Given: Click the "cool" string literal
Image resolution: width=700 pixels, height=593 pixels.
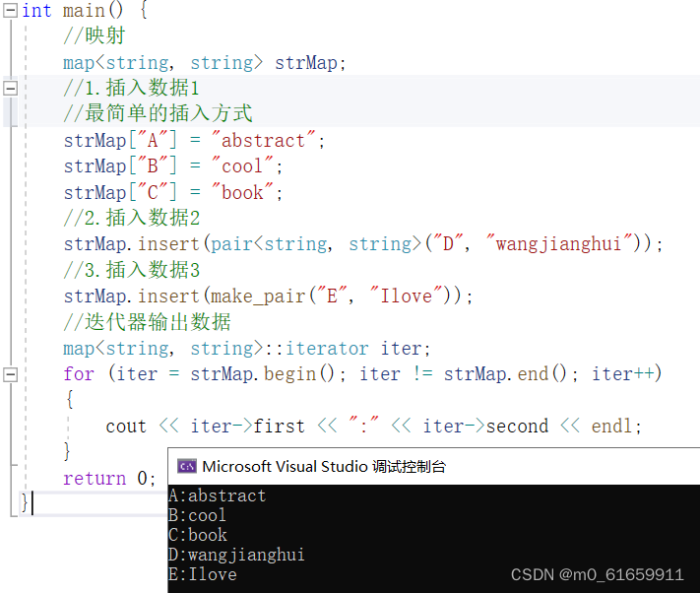Looking at the screenshot, I should pos(242,166).
